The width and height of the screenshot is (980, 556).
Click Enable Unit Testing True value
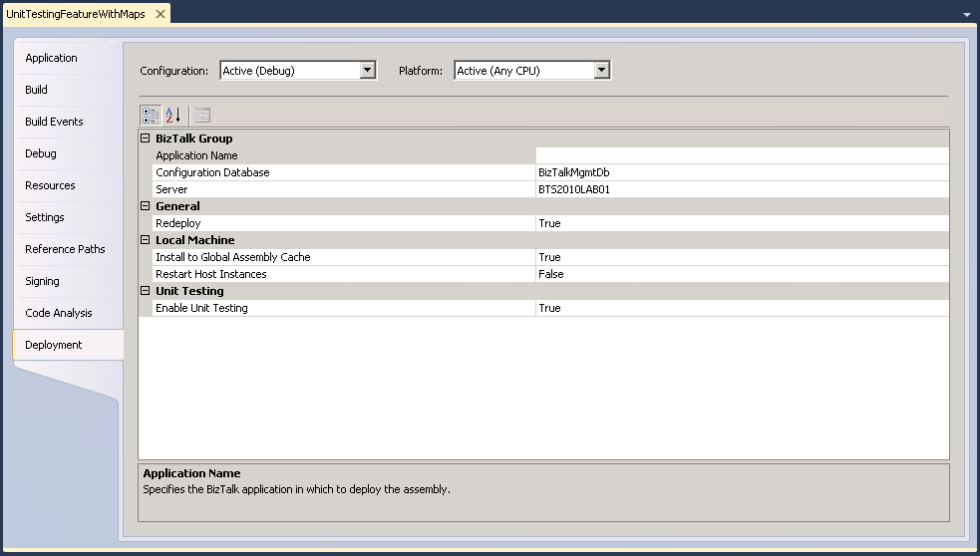pyautogui.click(x=742, y=308)
